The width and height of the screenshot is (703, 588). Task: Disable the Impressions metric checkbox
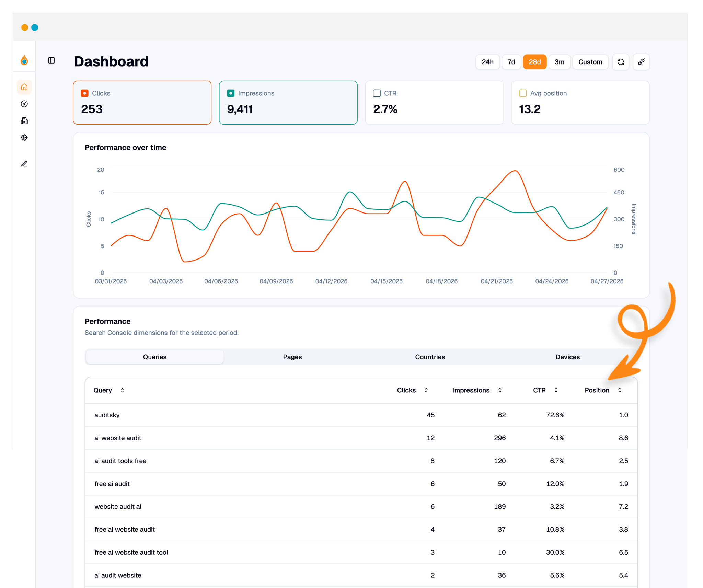click(231, 93)
